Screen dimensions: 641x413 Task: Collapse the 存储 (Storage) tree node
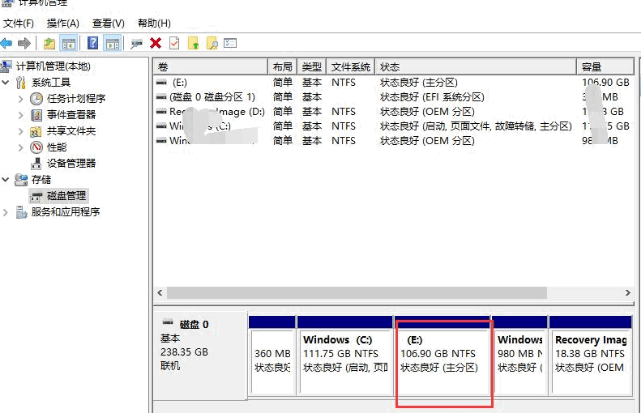tap(7, 179)
